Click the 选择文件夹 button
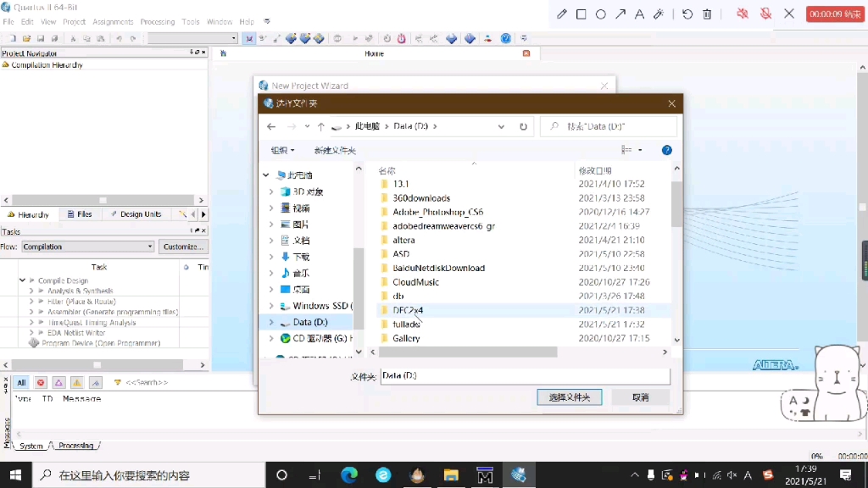Viewport: 868px width, 488px height. 569,396
